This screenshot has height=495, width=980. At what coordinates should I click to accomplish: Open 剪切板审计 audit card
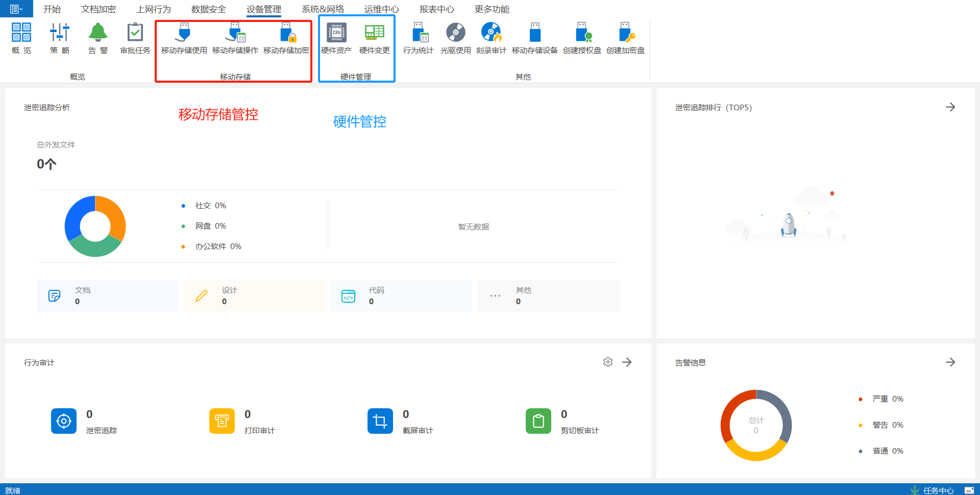point(562,421)
